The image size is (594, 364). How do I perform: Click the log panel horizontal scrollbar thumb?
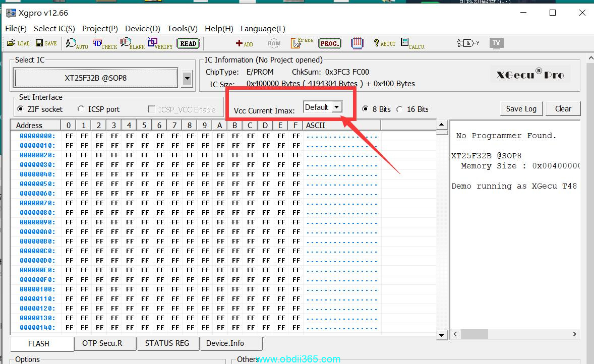474,334
